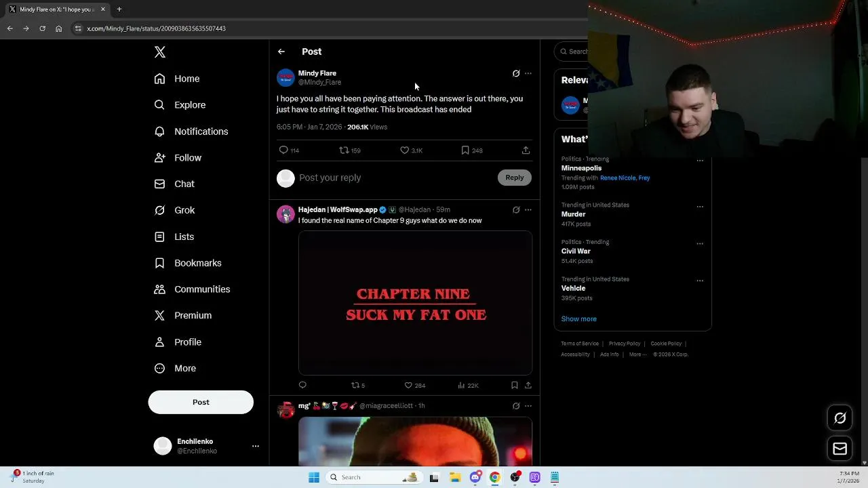Open a new browser tab

(119, 9)
